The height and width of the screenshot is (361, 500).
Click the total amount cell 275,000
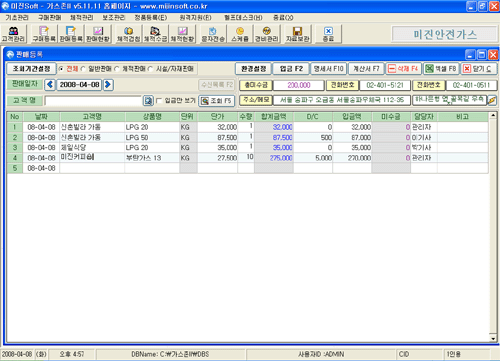point(274,158)
